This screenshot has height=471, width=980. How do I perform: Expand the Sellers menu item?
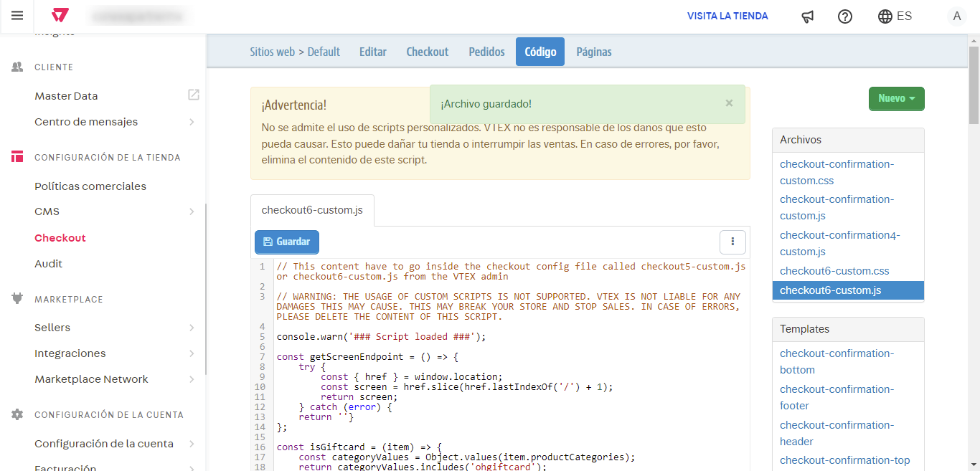pos(192,328)
